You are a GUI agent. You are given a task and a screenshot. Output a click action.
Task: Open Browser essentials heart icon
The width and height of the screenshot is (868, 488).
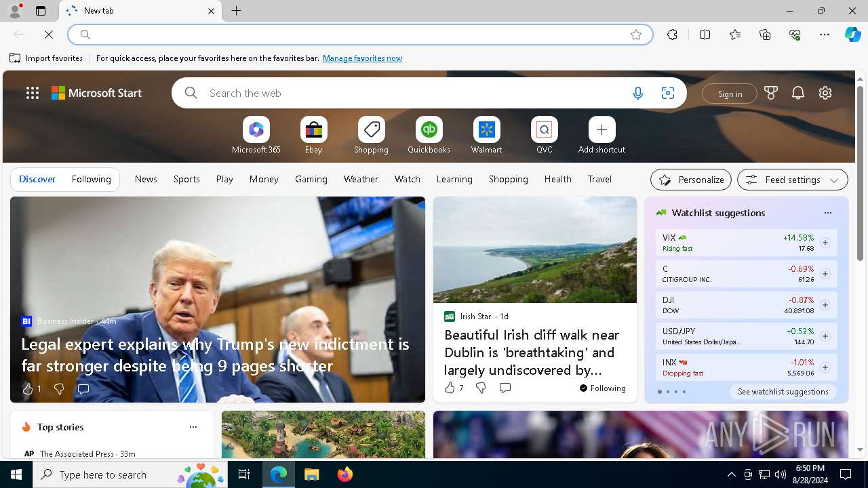pyautogui.click(x=795, y=35)
